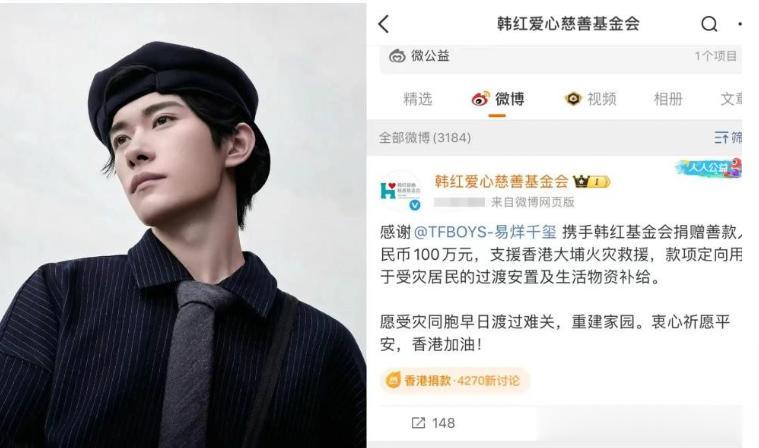Open the 视频 tab
This screenshot has width=759, height=448.
click(x=591, y=99)
